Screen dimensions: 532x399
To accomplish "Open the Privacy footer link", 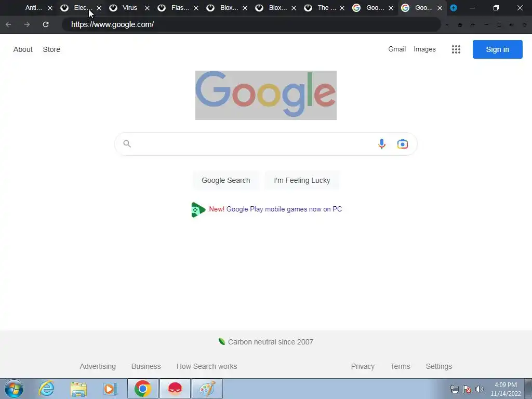I will (x=363, y=366).
